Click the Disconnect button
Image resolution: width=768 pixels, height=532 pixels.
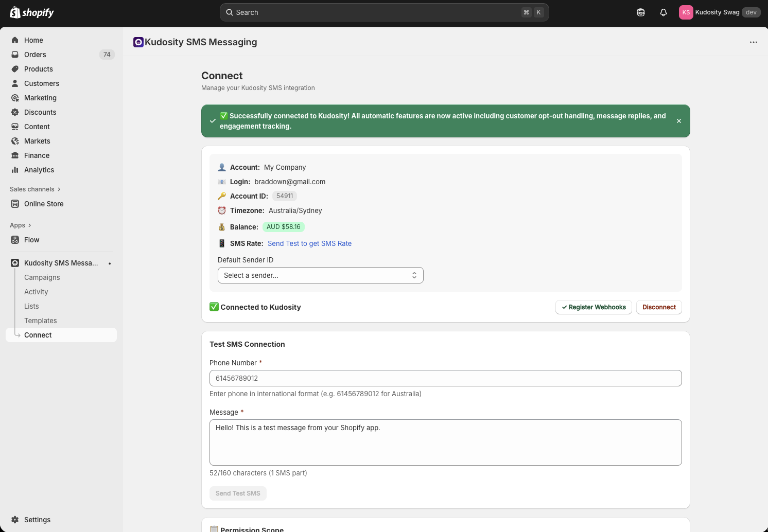(x=659, y=307)
